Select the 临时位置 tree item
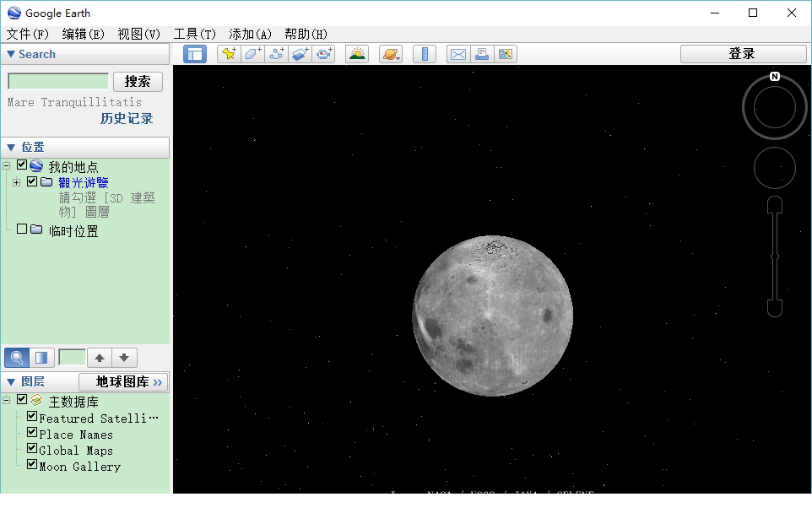Viewport: 812px width, 513px height. [73, 231]
